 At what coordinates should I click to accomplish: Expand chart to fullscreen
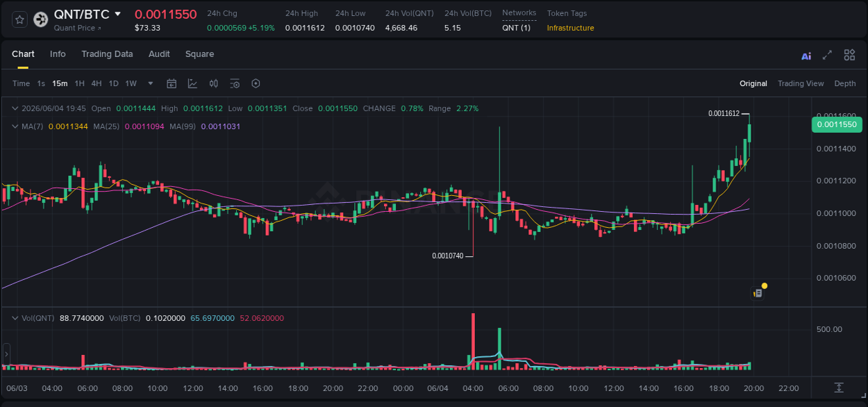pos(827,55)
